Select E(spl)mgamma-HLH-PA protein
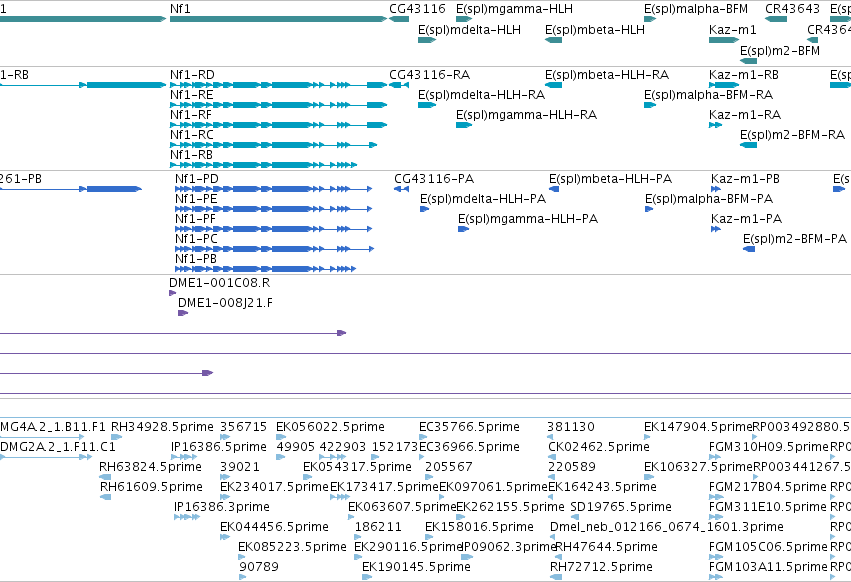The width and height of the screenshot is (851, 582). (x=463, y=229)
